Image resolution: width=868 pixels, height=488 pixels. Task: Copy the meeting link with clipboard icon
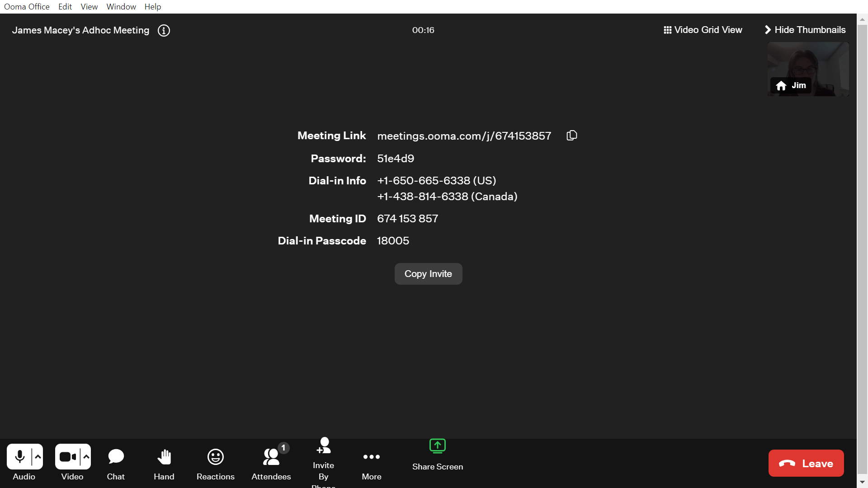[x=572, y=136]
